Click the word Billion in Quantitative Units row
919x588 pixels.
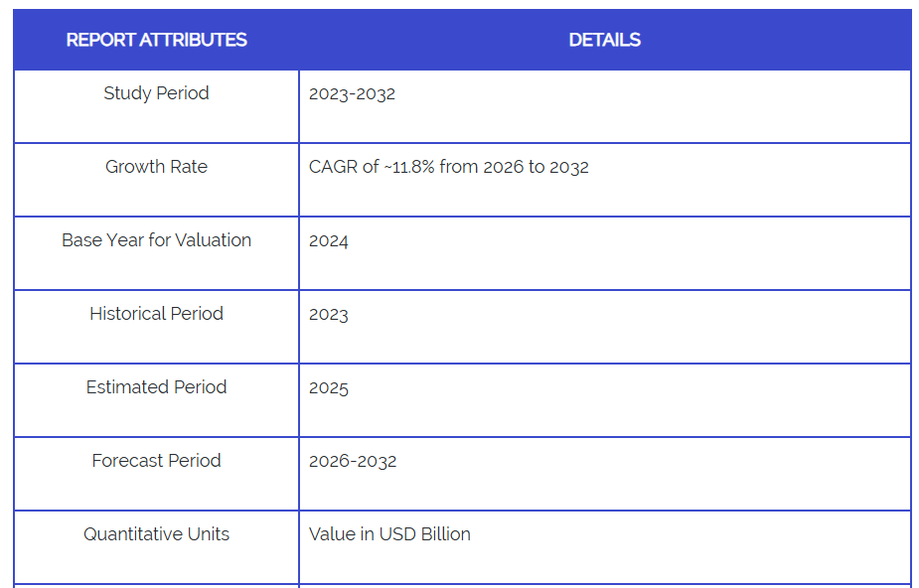click(447, 534)
